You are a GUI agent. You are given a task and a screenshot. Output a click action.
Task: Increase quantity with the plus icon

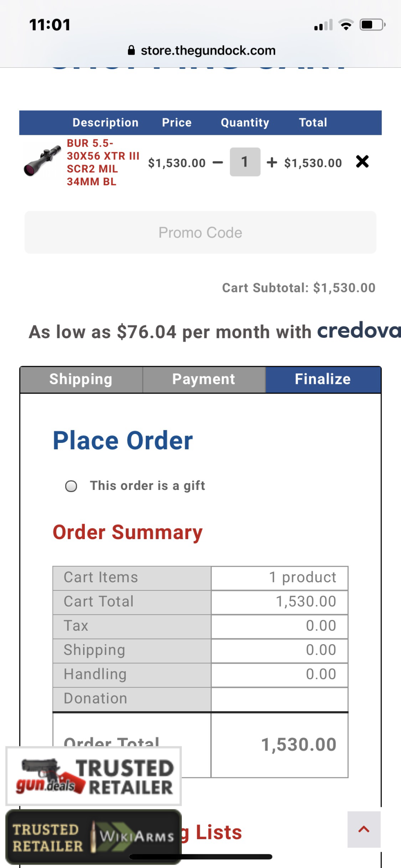tap(272, 162)
